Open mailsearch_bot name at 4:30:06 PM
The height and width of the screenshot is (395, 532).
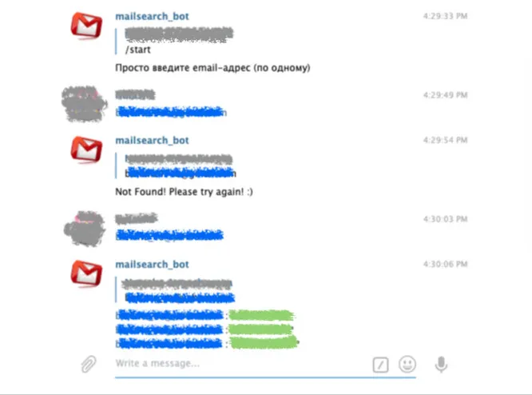[x=152, y=264]
